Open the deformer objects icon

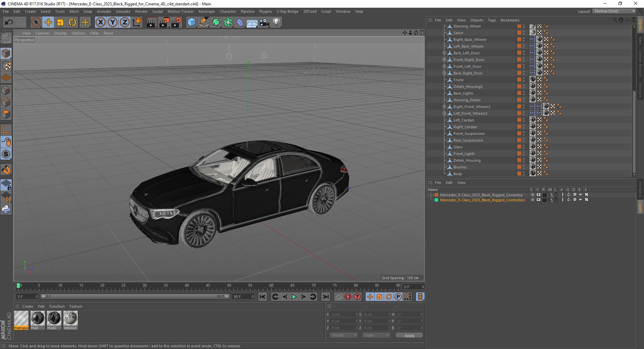point(240,22)
